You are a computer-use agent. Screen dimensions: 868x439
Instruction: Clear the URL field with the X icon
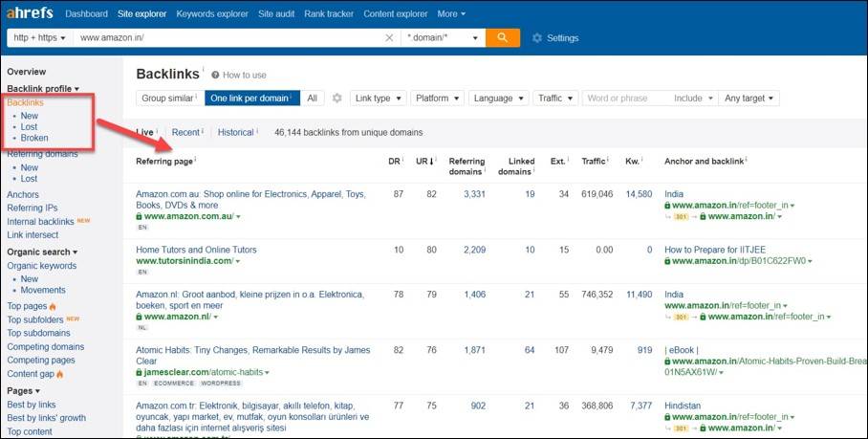[x=389, y=37]
